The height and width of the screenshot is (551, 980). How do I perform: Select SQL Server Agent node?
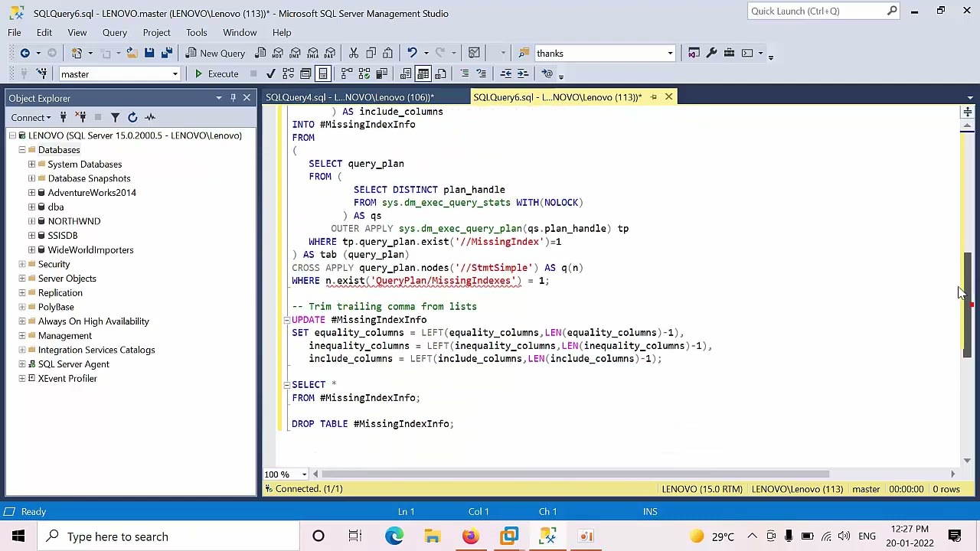coord(73,364)
